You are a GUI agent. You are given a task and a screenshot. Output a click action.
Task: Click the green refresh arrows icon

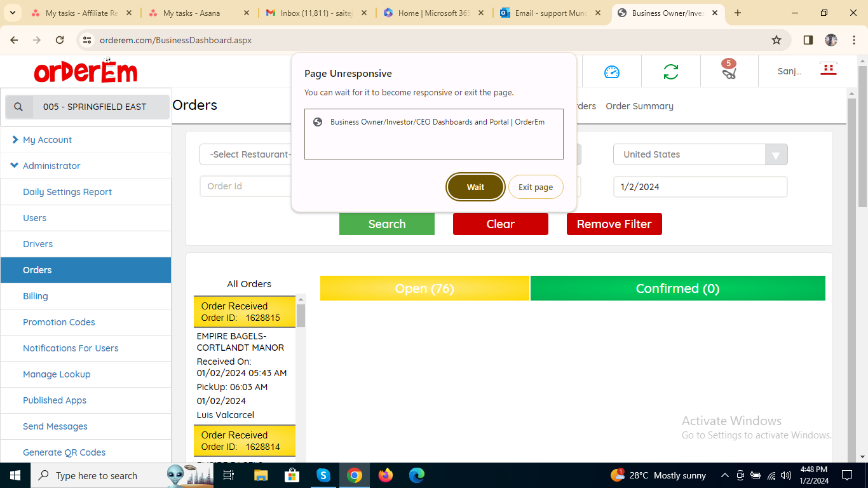pos(670,72)
